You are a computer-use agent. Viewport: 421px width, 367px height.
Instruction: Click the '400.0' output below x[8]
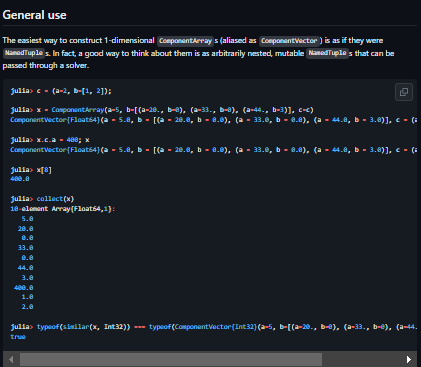pyautogui.click(x=20, y=179)
